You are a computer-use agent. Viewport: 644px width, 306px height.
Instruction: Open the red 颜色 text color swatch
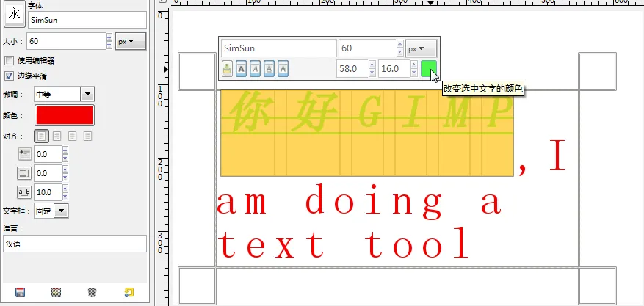65,115
